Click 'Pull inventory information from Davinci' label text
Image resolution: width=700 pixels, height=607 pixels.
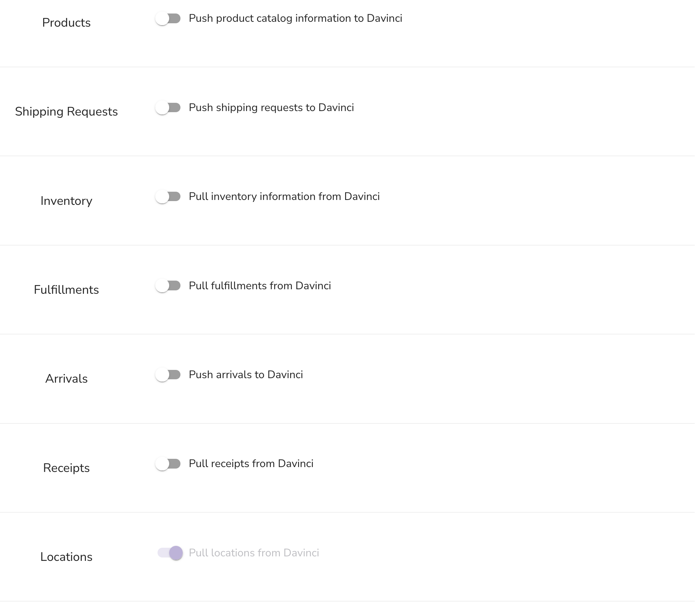[284, 197]
